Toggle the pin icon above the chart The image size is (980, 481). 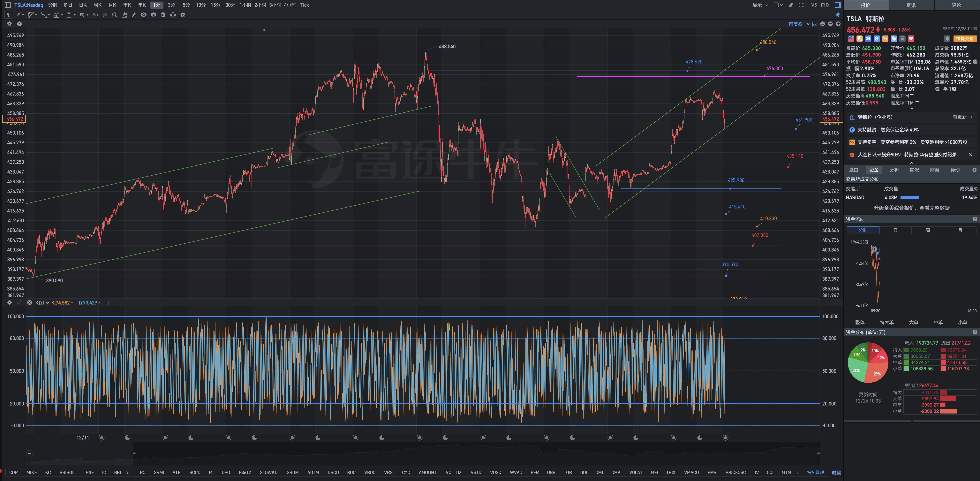pyautogui.click(x=837, y=15)
